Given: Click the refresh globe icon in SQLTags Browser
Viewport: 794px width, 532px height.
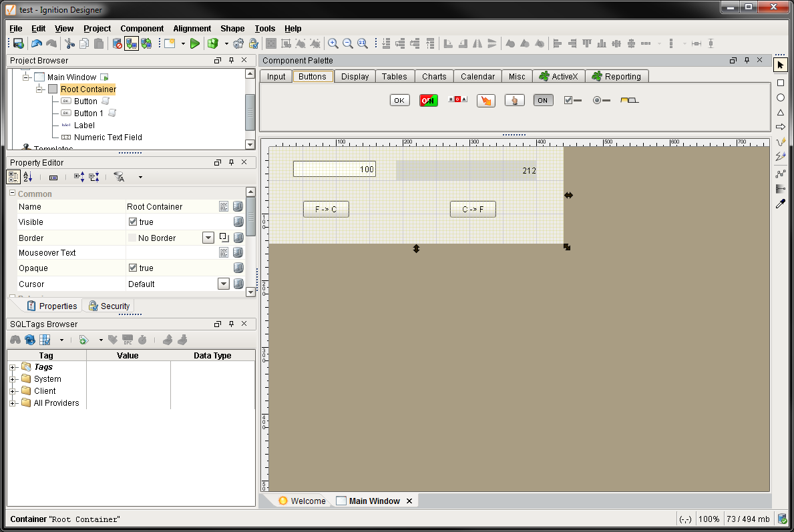Looking at the screenshot, I should (x=30, y=340).
